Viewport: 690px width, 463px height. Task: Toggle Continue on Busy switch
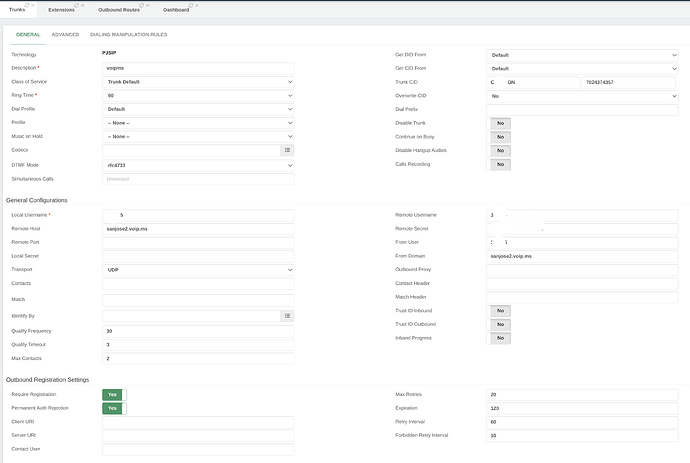499,137
